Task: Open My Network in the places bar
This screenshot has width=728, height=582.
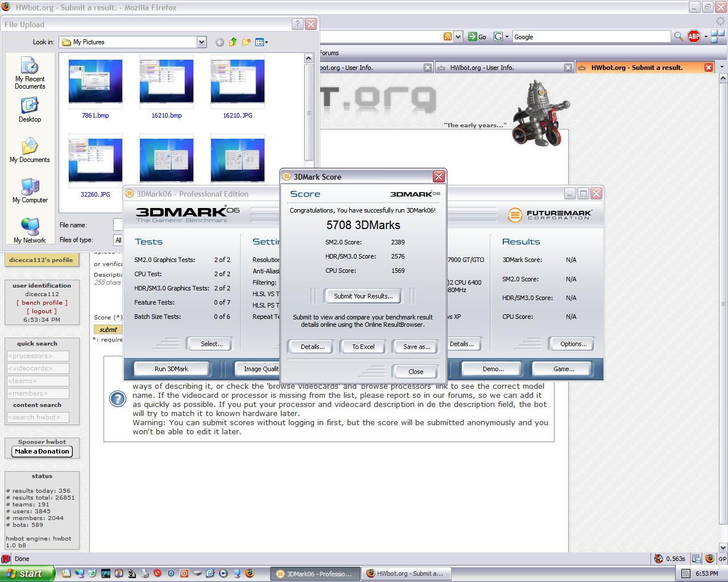Action: [x=30, y=231]
